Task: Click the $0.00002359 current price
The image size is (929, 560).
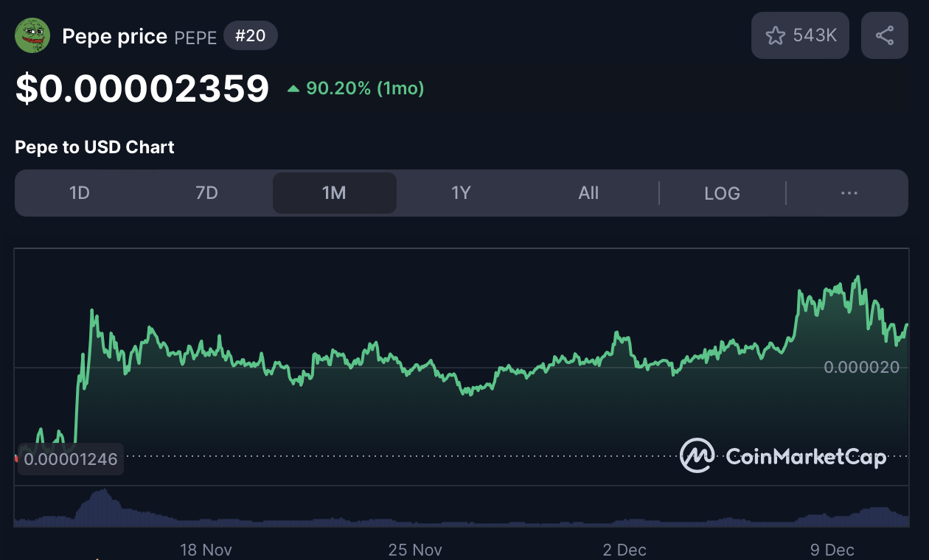Action: 142,88
